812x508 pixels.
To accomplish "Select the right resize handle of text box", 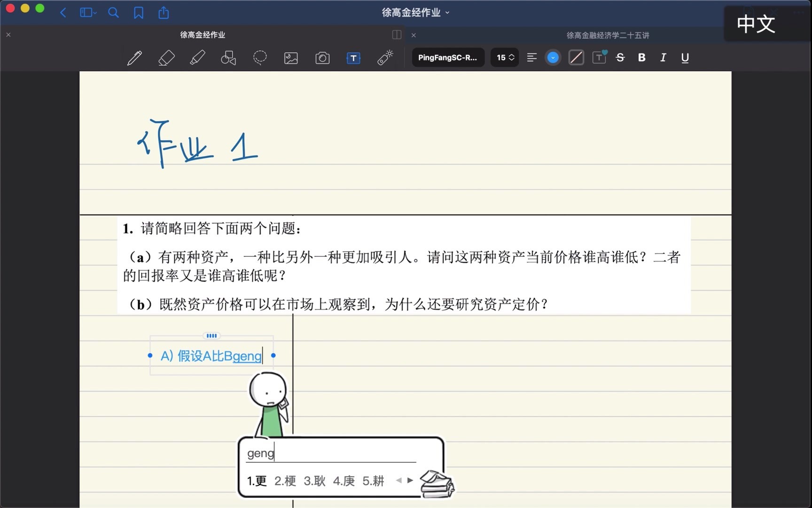I will click(x=273, y=356).
